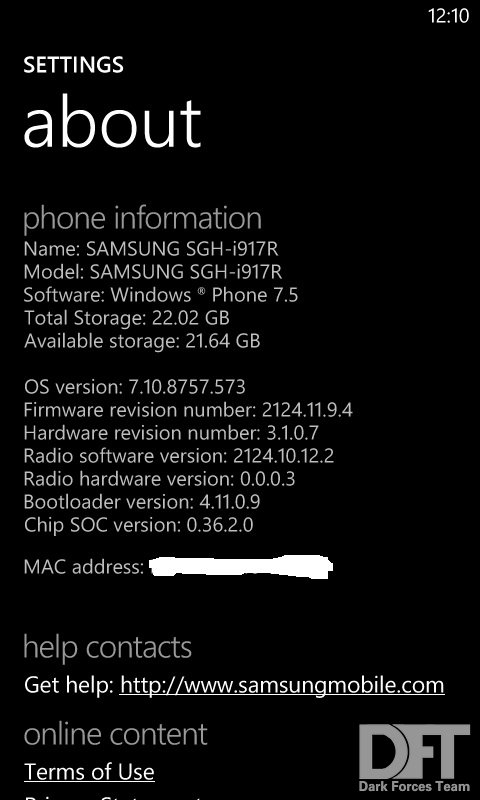Viewport: 480px width, 800px height.
Task: Tap the Total Storage 22.02 GB entry
Action: tap(127, 318)
